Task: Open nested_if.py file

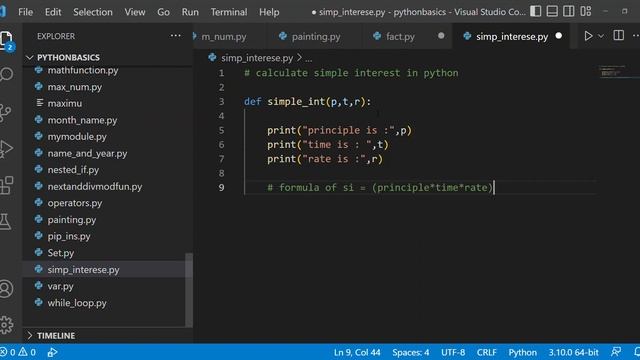Action: 73,170
